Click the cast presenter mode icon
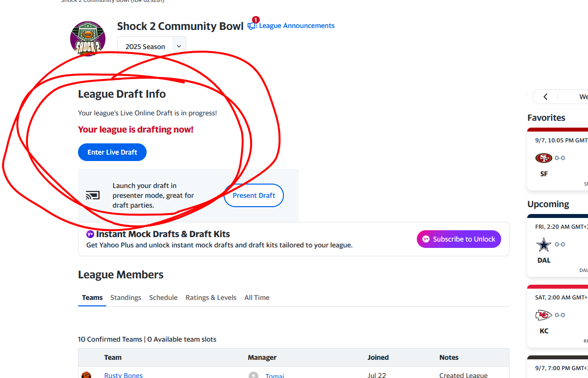This screenshot has height=378, width=588. 93,195
